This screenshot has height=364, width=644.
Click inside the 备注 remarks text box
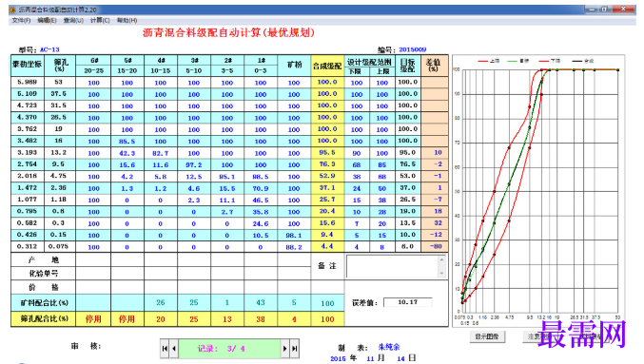(x=392, y=267)
